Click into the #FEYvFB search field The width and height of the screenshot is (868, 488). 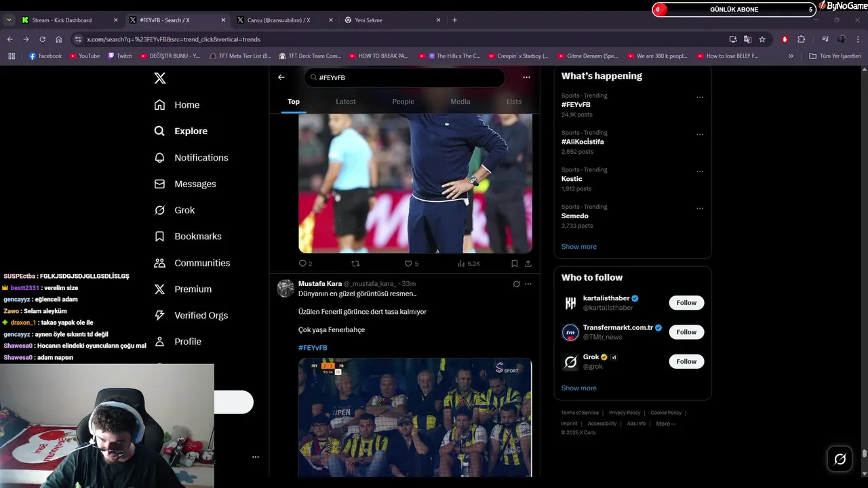click(404, 77)
